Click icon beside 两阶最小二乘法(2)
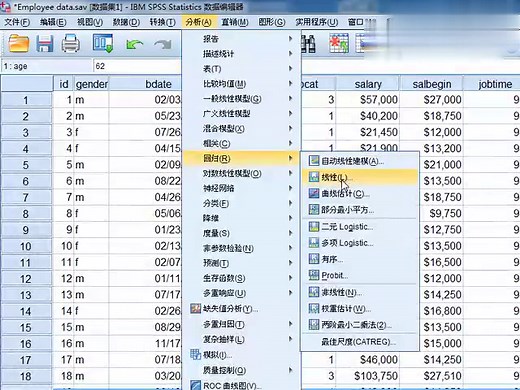 [x=314, y=324]
